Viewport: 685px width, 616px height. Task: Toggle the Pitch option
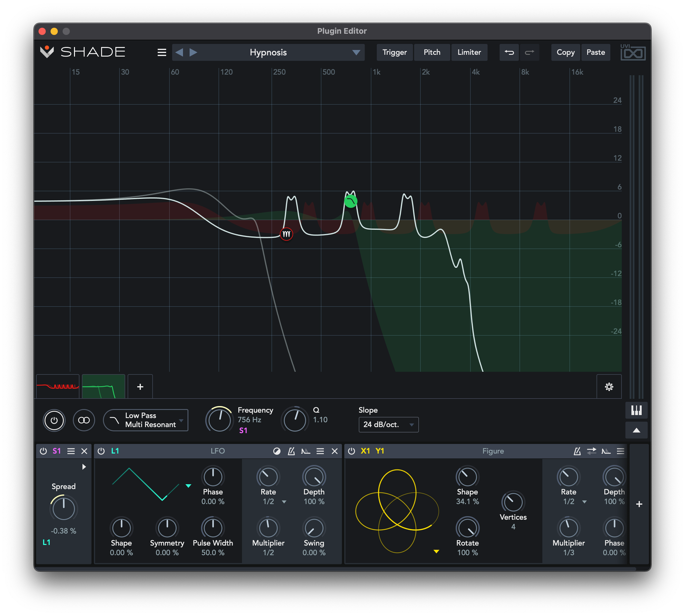pos(432,52)
